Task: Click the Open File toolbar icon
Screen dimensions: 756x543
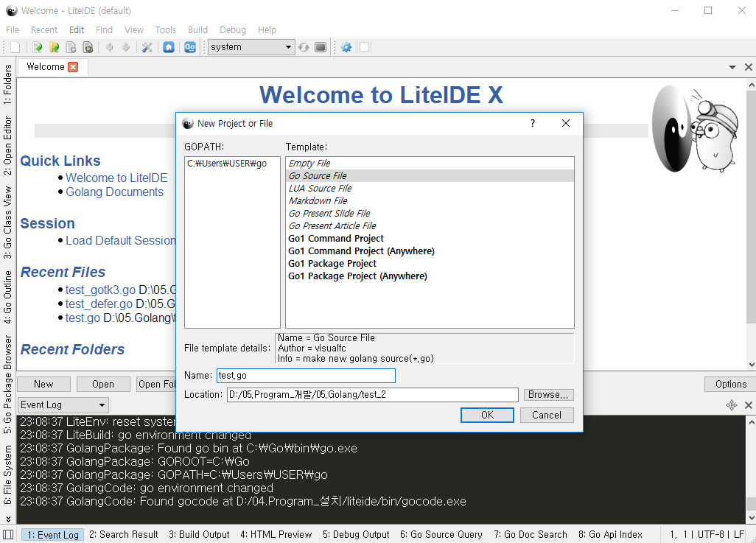Action: [37, 47]
